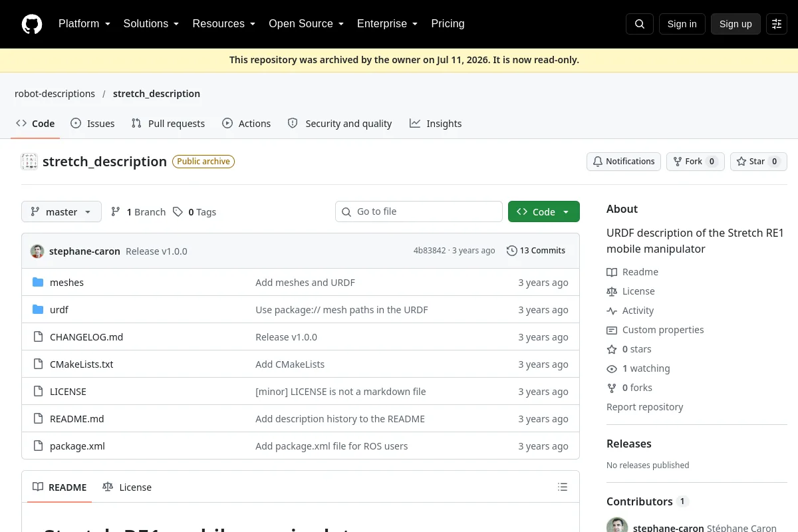Expand the Solutions menu

click(x=151, y=24)
